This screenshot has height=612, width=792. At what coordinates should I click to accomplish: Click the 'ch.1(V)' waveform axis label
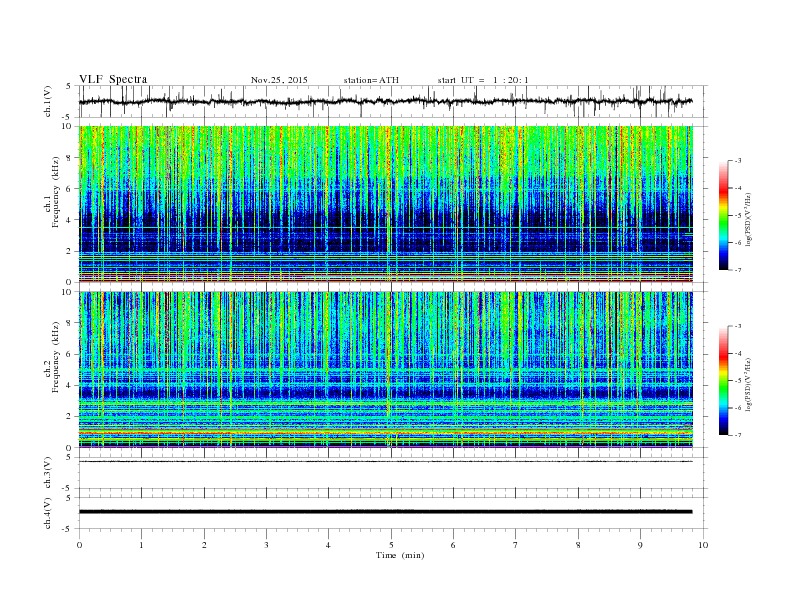[47, 101]
